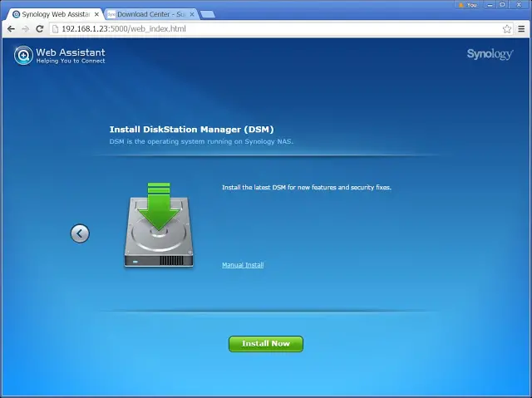Image resolution: width=532 pixels, height=398 pixels.
Task: Switch to the Download Center browser tab
Action: click(x=151, y=14)
